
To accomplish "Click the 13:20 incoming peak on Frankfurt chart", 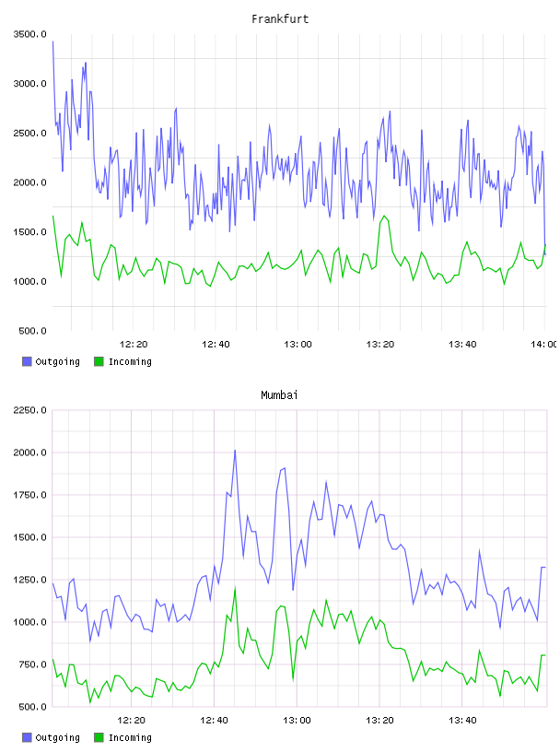I will click(x=384, y=217).
